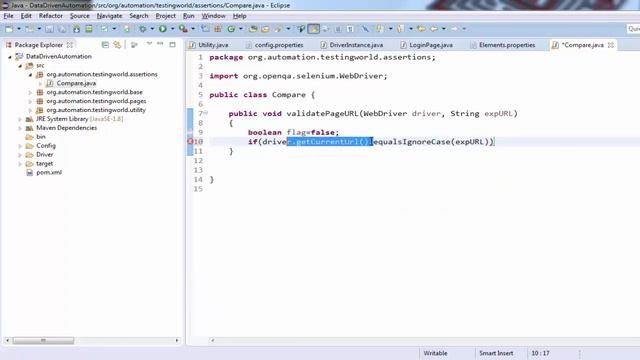
Task: Expand the org.automation.testingworld.base package
Action: click(x=30, y=93)
